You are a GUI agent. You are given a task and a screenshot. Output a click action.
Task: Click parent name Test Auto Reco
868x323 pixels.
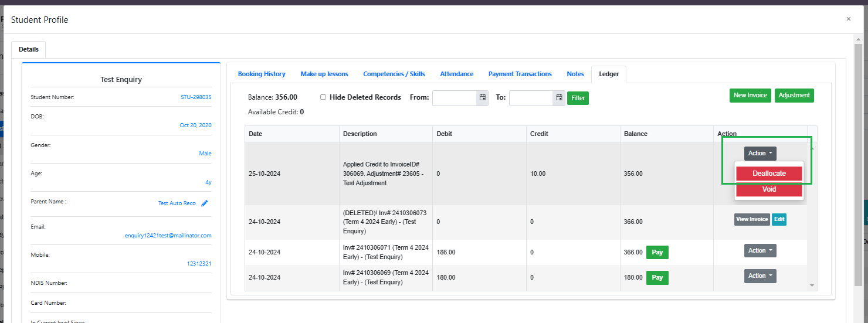click(x=177, y=203)
